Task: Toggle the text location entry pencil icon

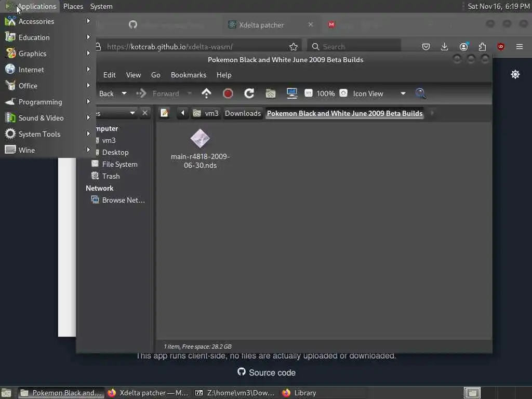Action: [164, 113]
